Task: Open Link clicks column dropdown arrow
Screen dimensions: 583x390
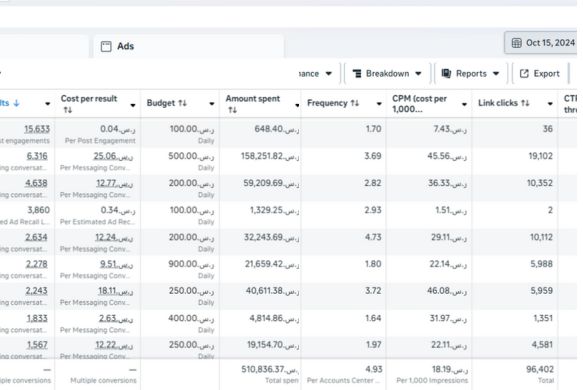Action: coord(550,104)
